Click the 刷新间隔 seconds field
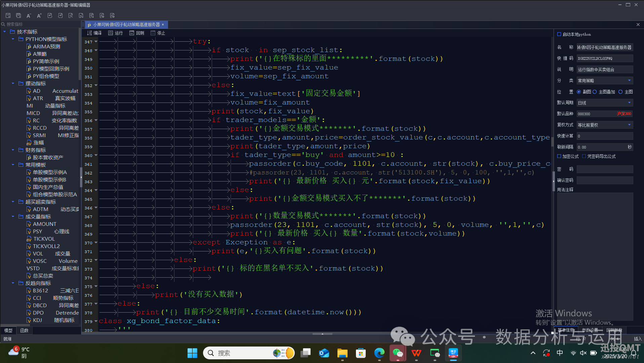 pos(605,147)
